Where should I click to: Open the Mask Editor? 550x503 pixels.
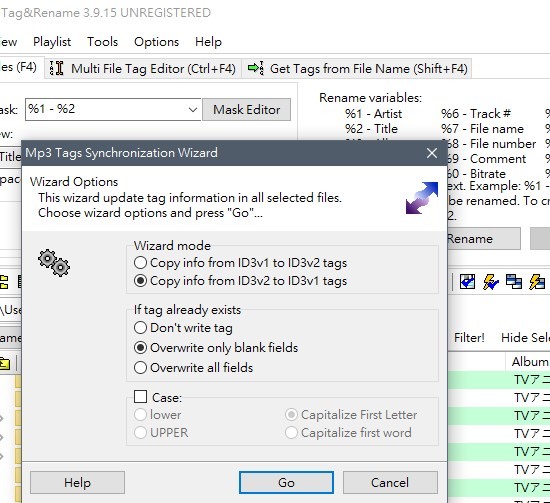point(247,110)
